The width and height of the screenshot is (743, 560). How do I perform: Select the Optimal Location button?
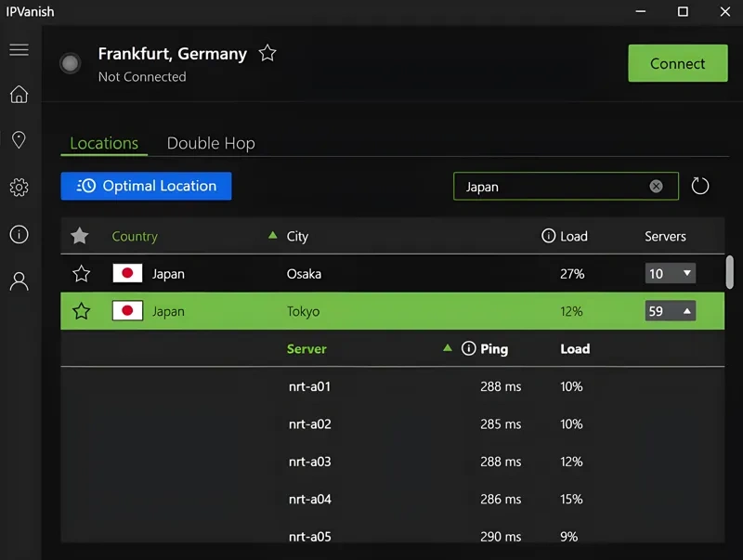146,186
